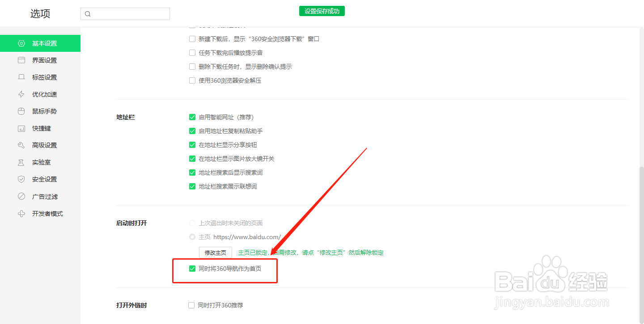Click the settings search input field
Image resolution: width=644 pixels, height=324 pixels.
pyautogui.click(x=125, y=14)
